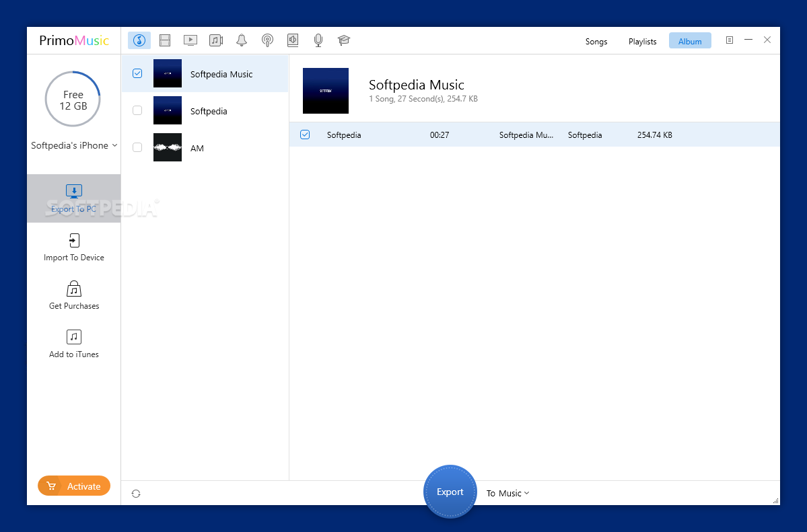Click the large Softpedia Music cover art

click(x=325, y=91)
